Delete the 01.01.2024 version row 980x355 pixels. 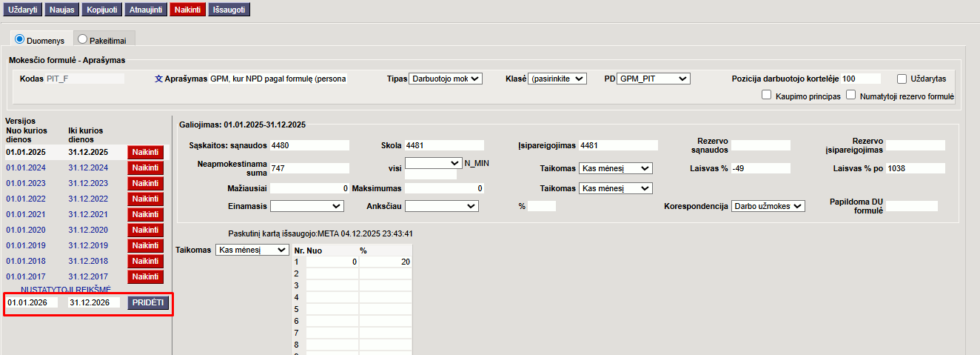(145, 167)
